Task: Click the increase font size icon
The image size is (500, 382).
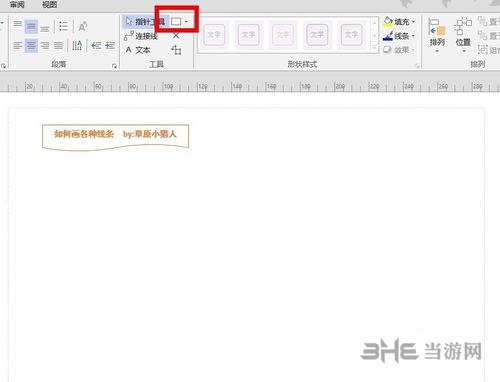Action: tap(82, 26)
